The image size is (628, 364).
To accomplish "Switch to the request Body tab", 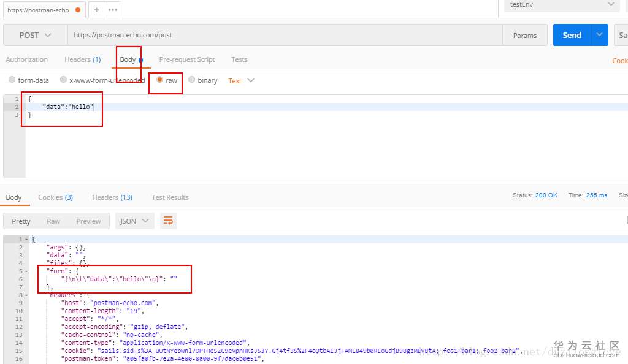I will tap(131, 59).
